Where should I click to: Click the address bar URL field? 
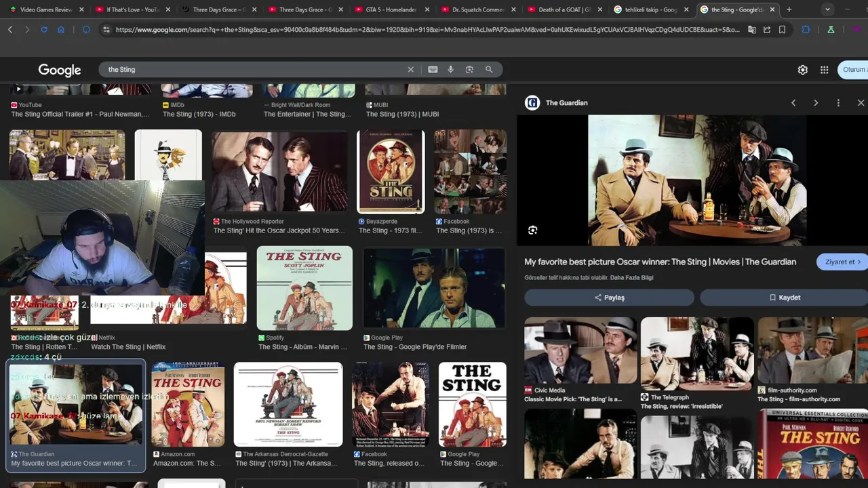pyautogui.click(x=427, y=30)
